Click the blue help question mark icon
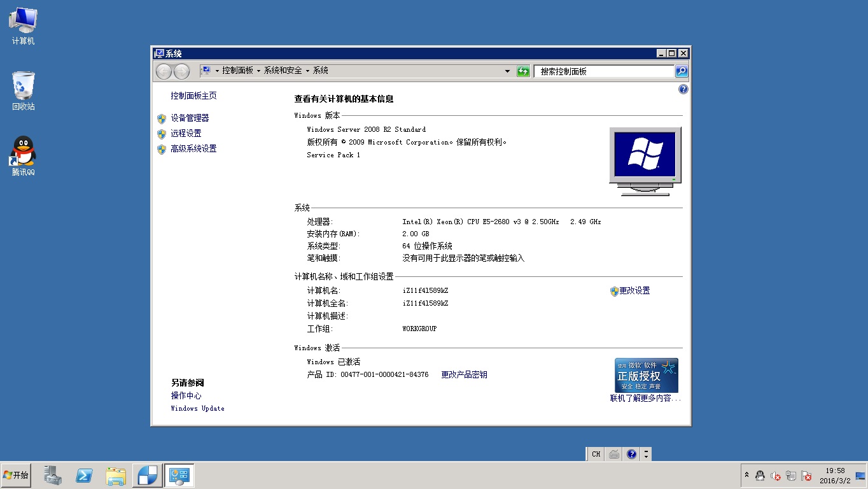 coord(683,90)
